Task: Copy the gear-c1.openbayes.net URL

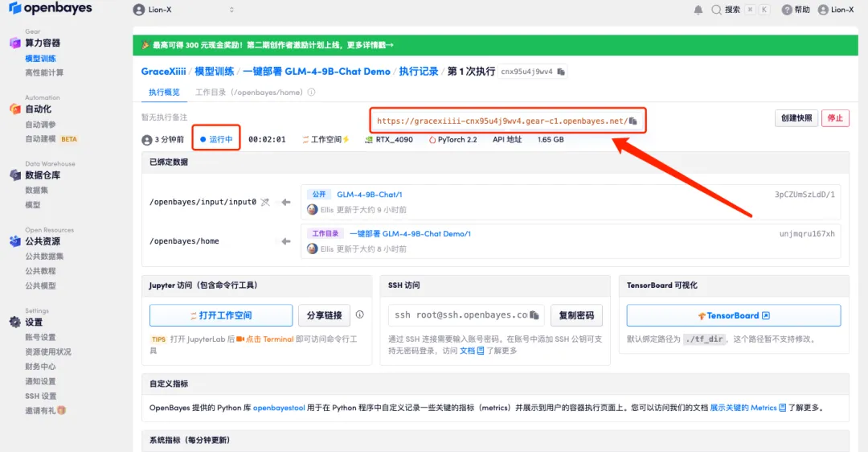Action: click(x=633, y=121)
